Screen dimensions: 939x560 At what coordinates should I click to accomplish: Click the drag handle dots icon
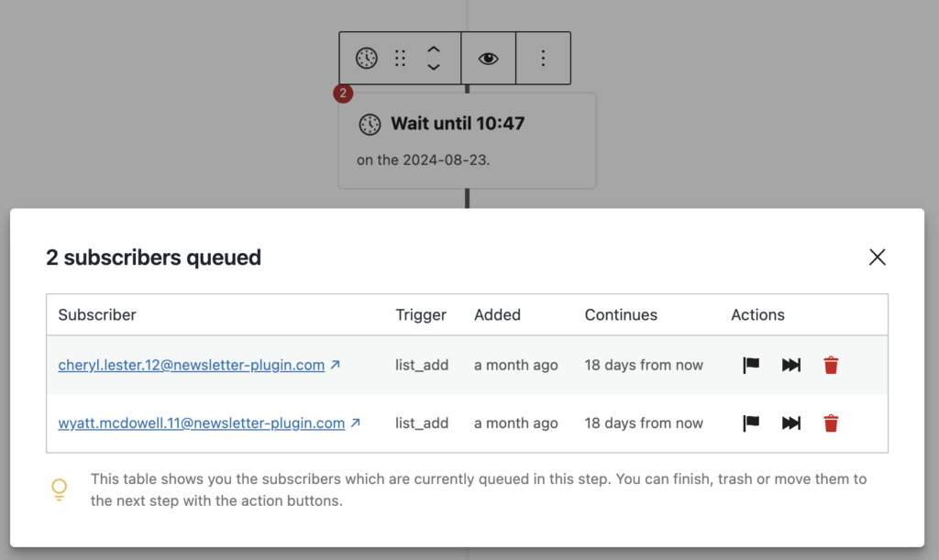click(400, 59)
